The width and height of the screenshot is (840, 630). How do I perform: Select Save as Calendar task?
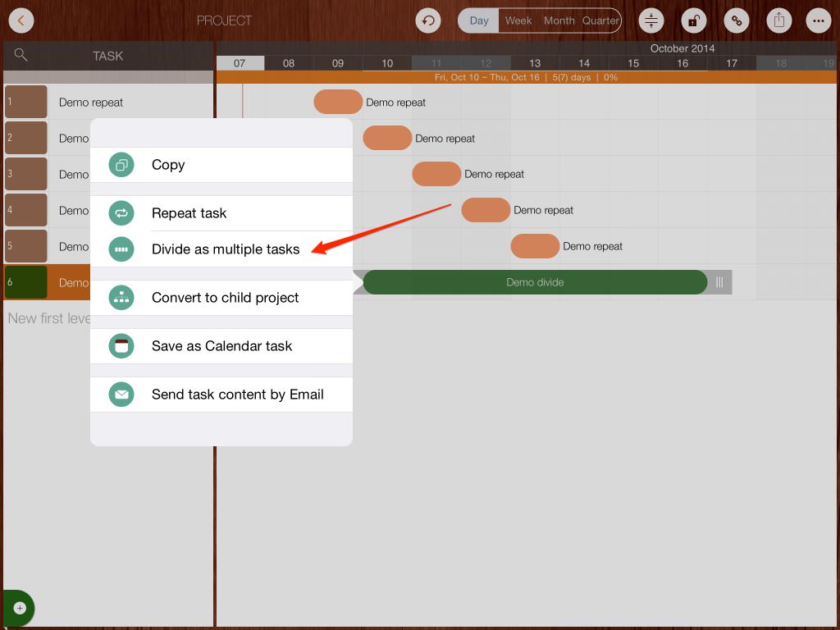click(221, 346)
